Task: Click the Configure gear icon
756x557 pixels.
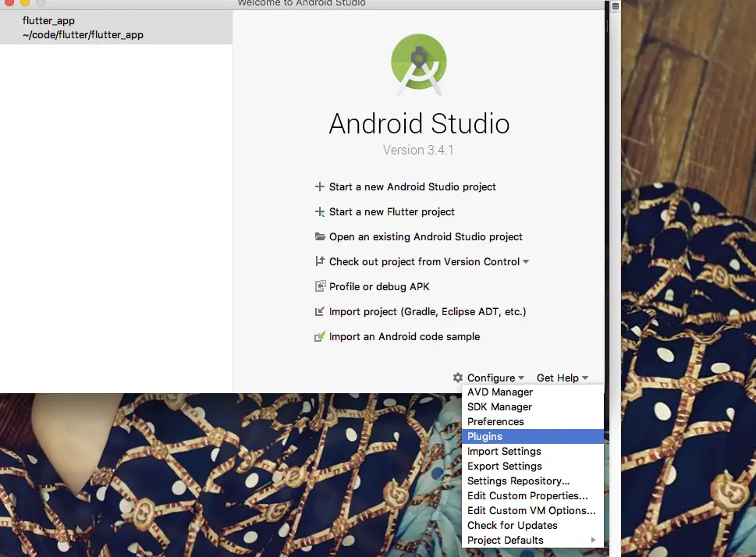Action: coord(458,378)
